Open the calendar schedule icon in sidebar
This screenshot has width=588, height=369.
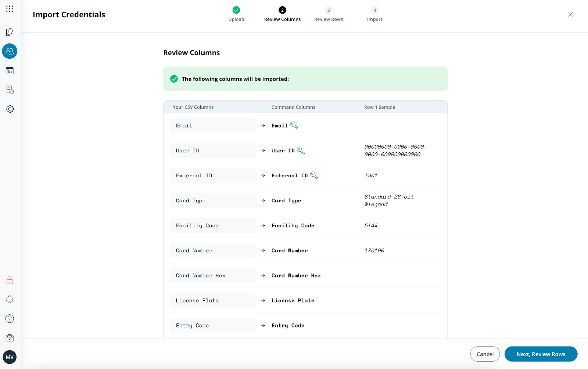coord(10,70)
